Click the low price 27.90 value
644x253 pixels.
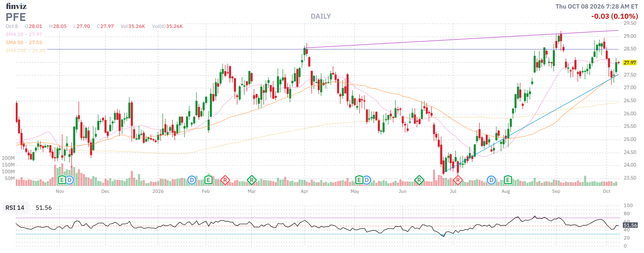pyautogui.click(x=83, y=26)
